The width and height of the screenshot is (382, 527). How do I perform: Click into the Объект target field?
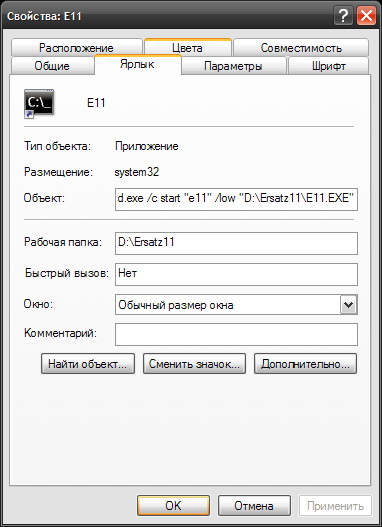tap(236, 199)
